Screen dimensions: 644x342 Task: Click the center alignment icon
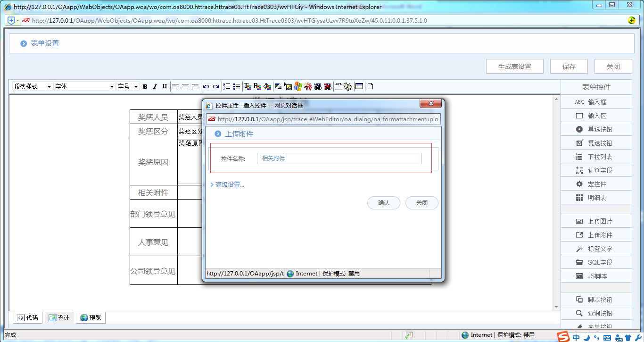click(x=185, y=87)
